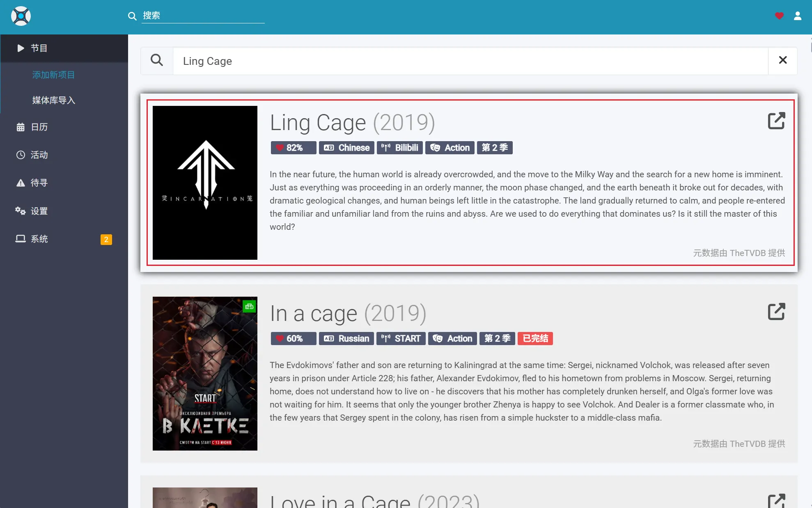This screenshot has height=508, width=812.
Task: Expand the 节目 series menu
Action: [39, 48]
